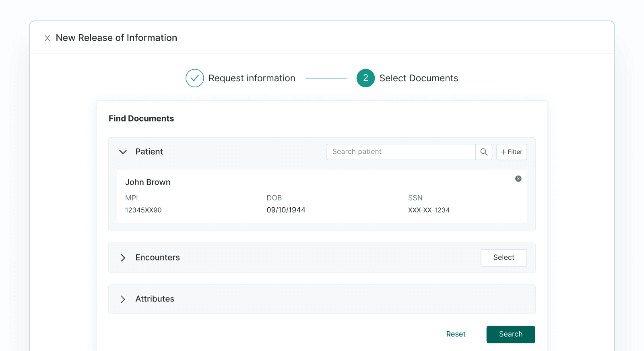This screenshot has width=644, height=351.
Task: Click the Patient section title
Action: click(x=149, y=152)
